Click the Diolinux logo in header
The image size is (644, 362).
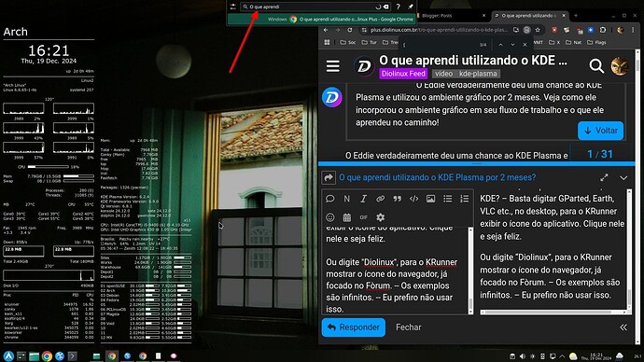[x=364, y=65]
